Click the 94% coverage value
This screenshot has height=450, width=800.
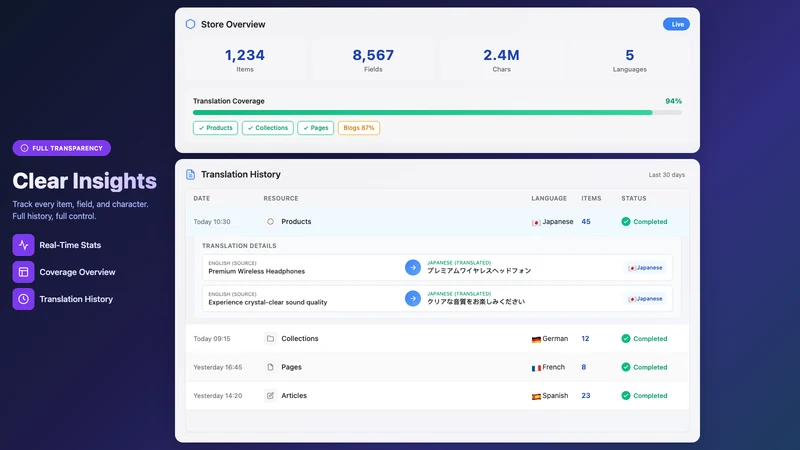673,101
